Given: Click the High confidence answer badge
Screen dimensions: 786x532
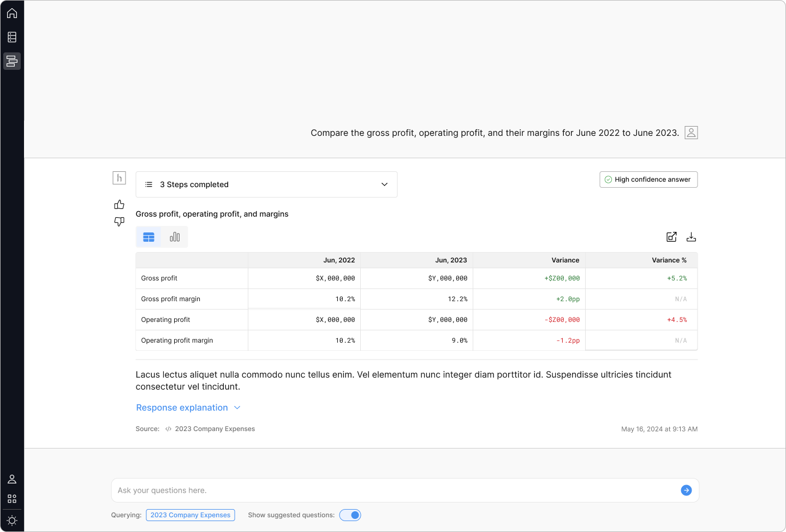Looking at the screenshot, I should (x=648, y=180).
